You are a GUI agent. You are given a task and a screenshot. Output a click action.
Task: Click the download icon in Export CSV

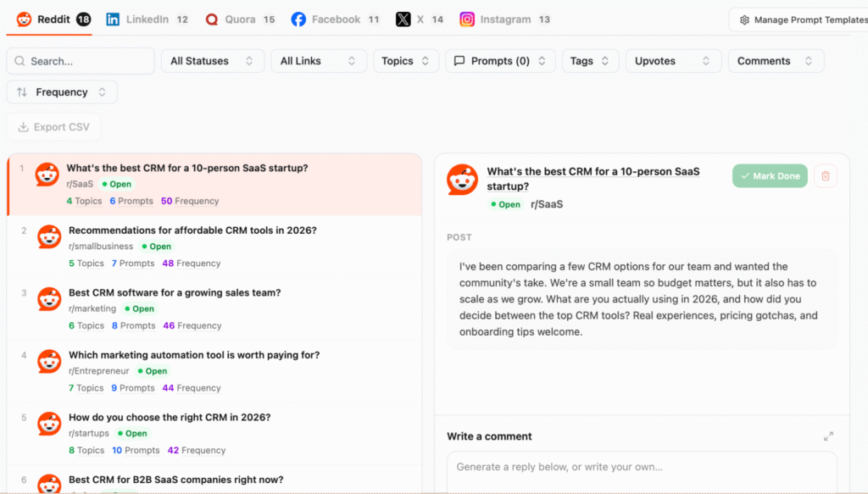(23, 127)
